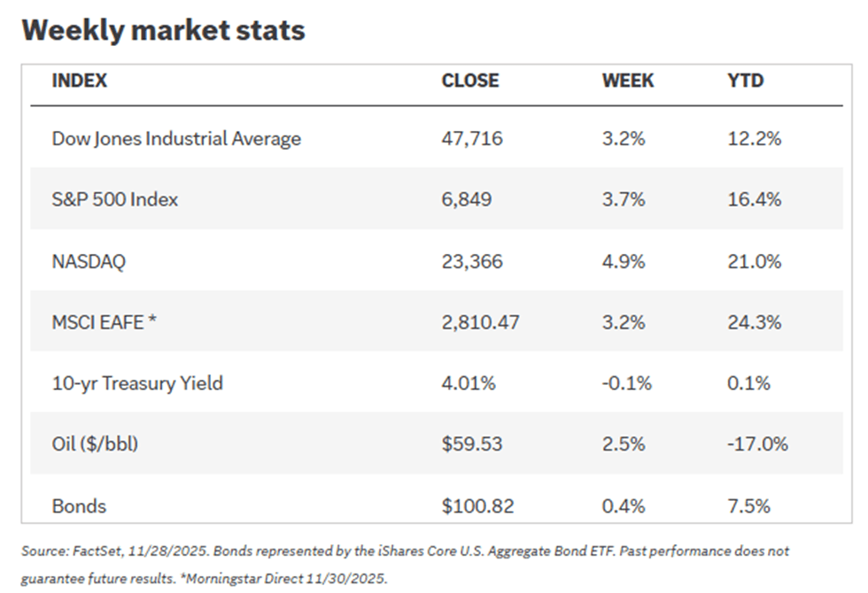Click the INDEX column header
Screen dimensions: 868x593
pos(80,81)
